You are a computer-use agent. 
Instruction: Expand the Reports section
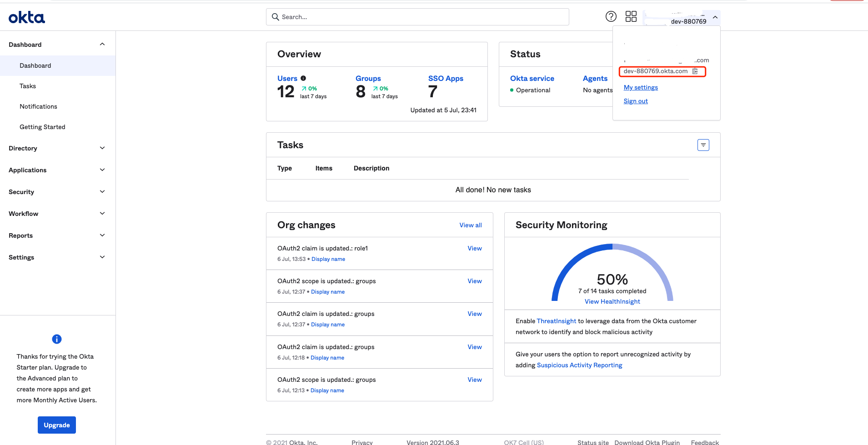click(102, 235)
